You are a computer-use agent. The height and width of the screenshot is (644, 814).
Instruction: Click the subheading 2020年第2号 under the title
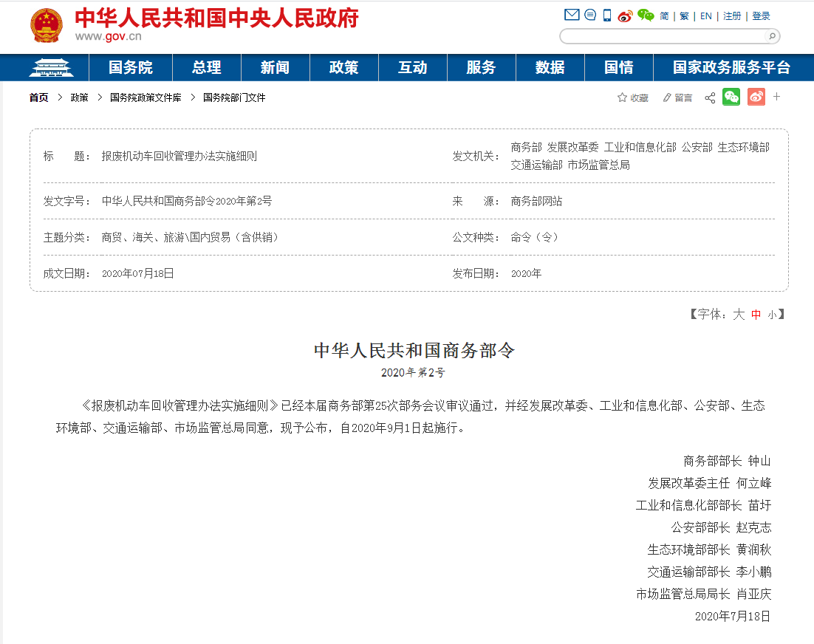pyautogui.click(x=413, y=372)
